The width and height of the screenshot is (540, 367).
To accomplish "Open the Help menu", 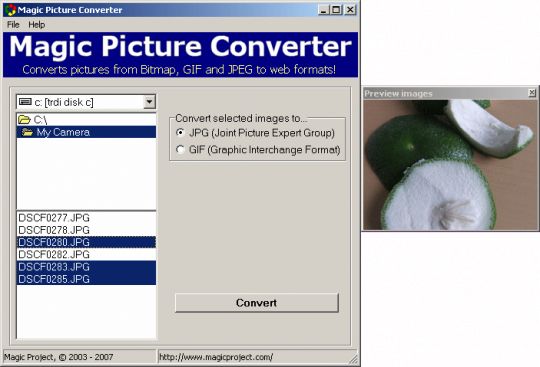I will click(37, 25).
